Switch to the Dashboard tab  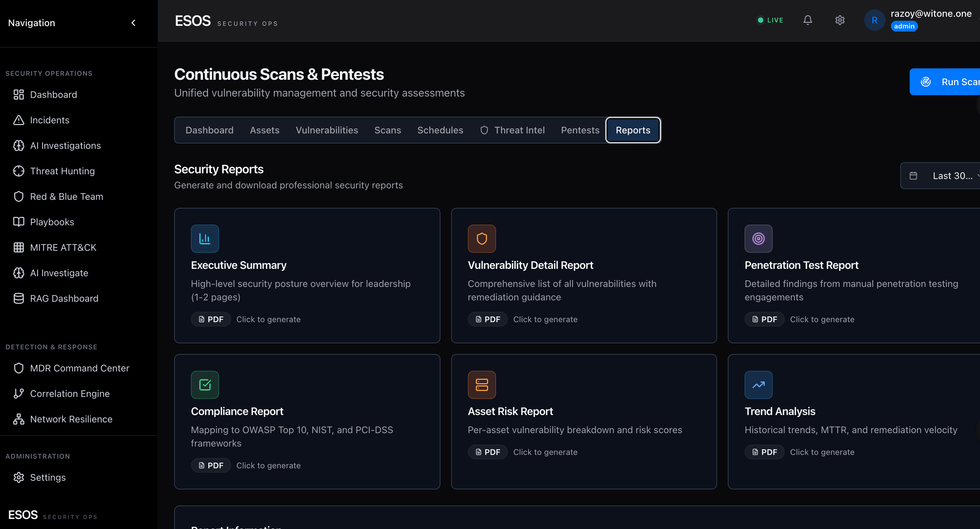(209, 130)
